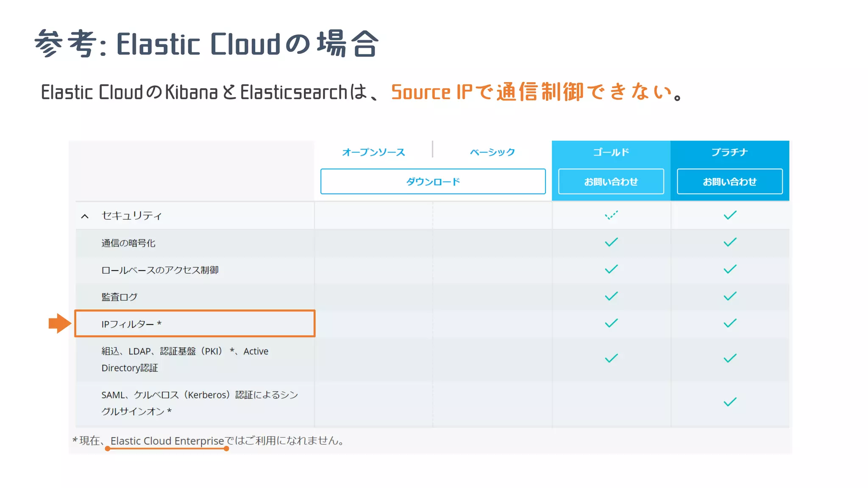Select the プラチナ column header
This screenshot has width=868, height=488.
(x=729, y=152)
